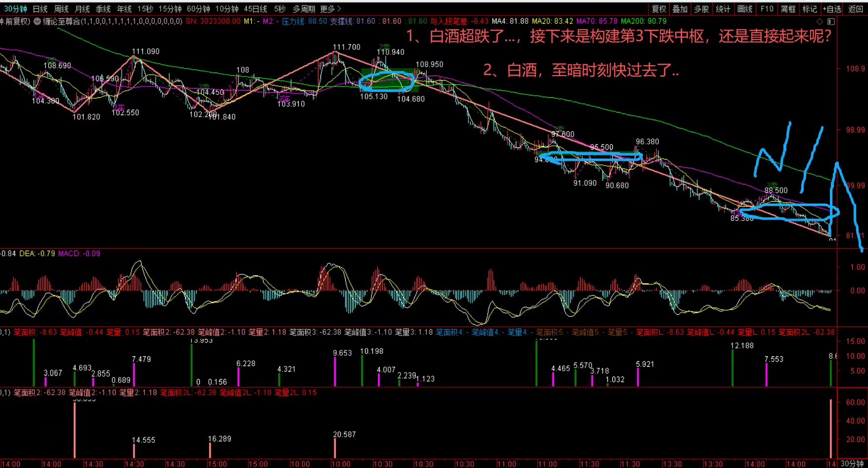Screen dimensions: 868x468
Task: Switch to the 日线 daily tab
Action: [x=40, y=9]
